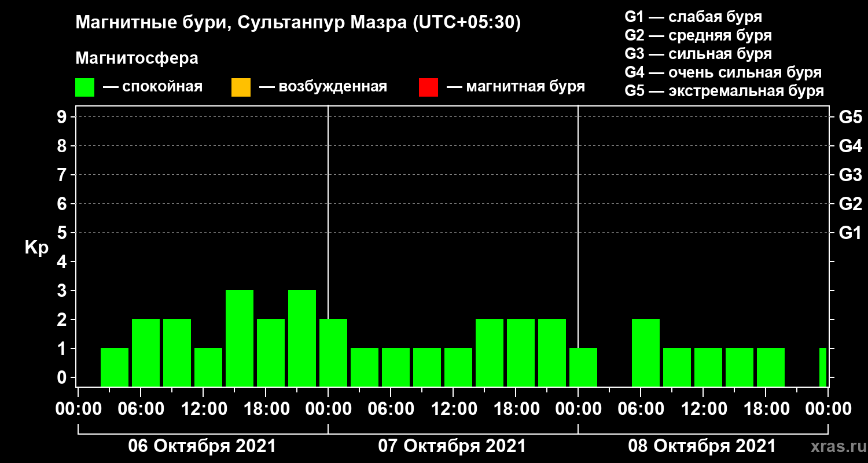Click 'G4 — очень сильная буря' description line
The width and height of the screenshot is (868, 463).
(x=723, y=72)
